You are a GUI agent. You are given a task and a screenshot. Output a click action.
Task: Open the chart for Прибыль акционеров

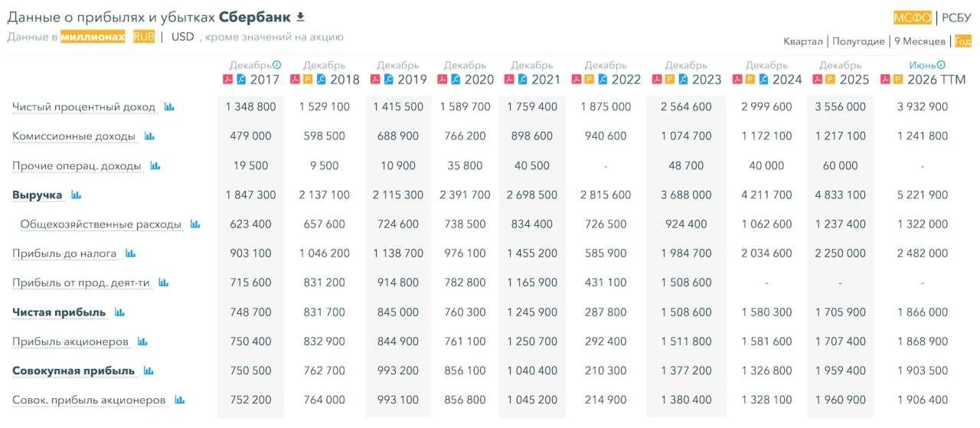142,341
